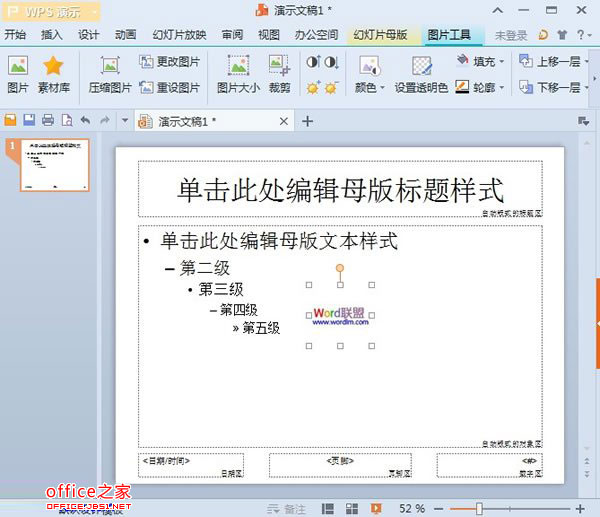The image size is (600, 517).
Task: Open the 开始 ribbon tab
Action: click(x=15, y=35)
